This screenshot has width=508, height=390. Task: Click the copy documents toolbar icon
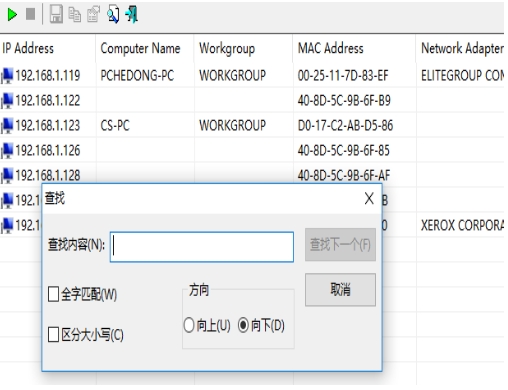(75, 14)
